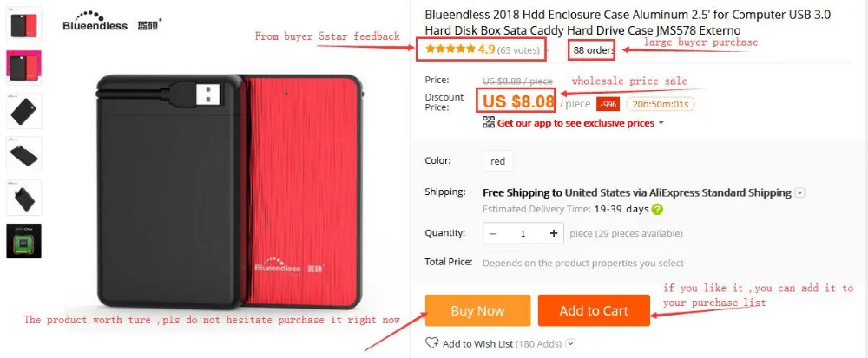868x358 pixels.
Task: Click the Add to Cart button
Action: [594, 310]
